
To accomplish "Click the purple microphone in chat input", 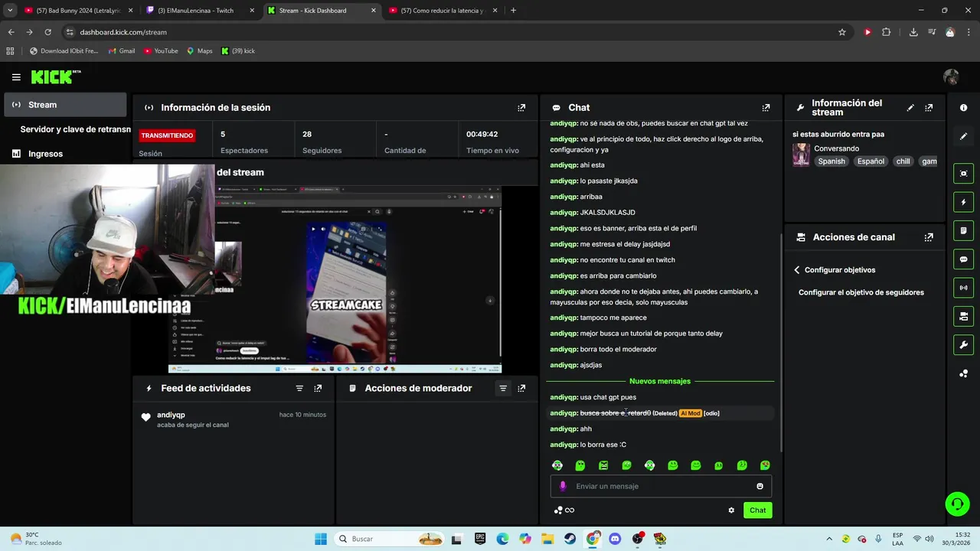I will pyautogui.click(x=563, y=486).
